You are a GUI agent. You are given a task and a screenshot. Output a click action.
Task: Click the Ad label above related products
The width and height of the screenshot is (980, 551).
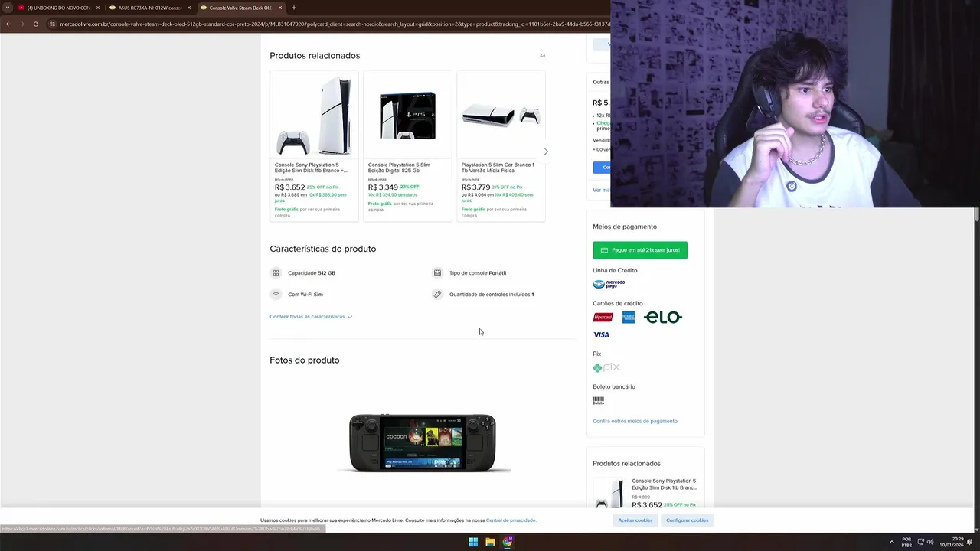pos(542,56)
